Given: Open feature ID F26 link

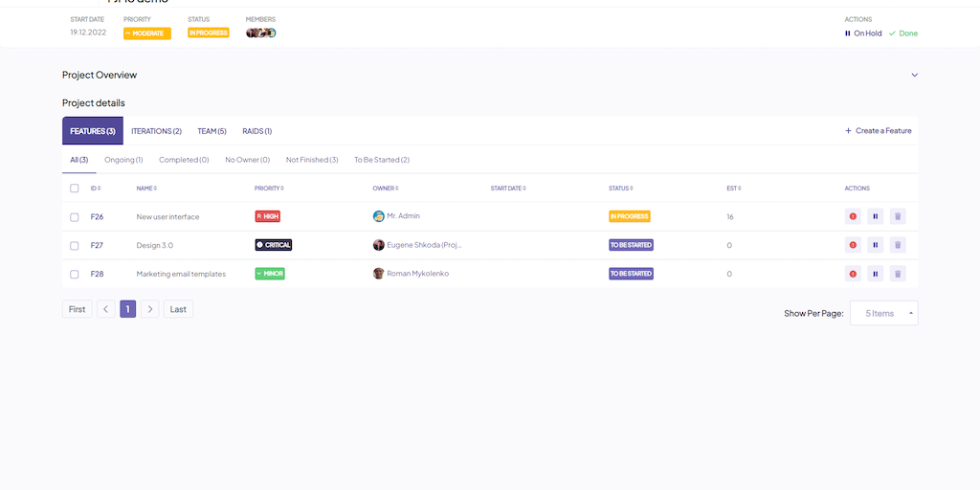Looking at the screenshot, I should (x=97, y=217).
